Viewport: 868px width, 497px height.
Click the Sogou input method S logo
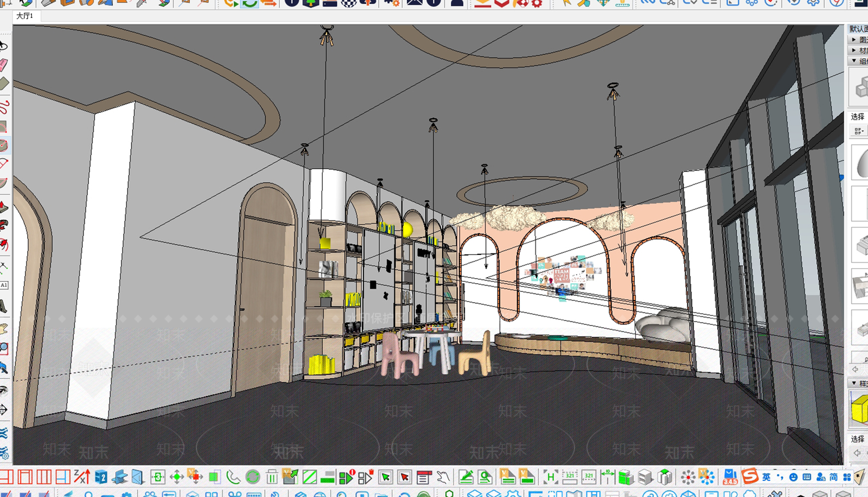pyautogui.click(x=750, y=477)
